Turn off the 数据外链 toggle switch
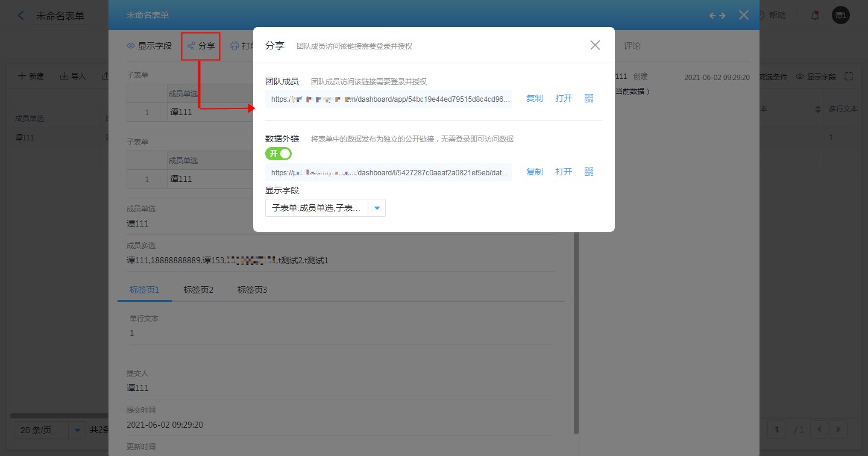The height and width of the screenshot is (456, 868). pyautogui.click(x=278, y=154)
